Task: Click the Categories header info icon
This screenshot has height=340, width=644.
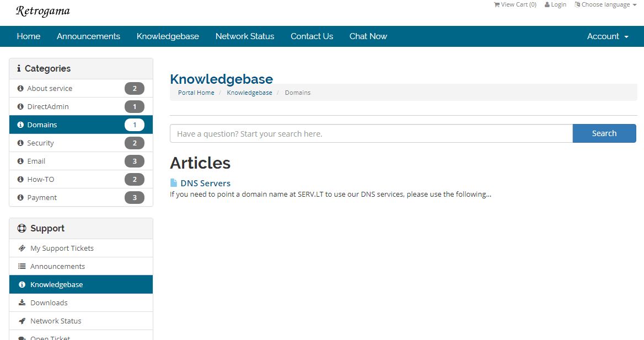Action: [x=19, y=68]
